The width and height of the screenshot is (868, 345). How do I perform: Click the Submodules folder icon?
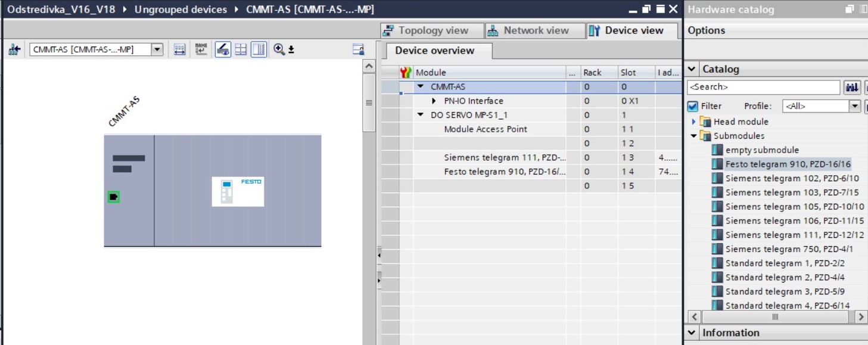click(705, 136)
